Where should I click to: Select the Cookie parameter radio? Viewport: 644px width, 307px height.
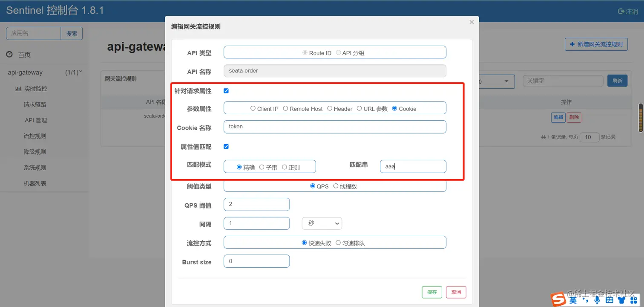click(x=394, y=108)
